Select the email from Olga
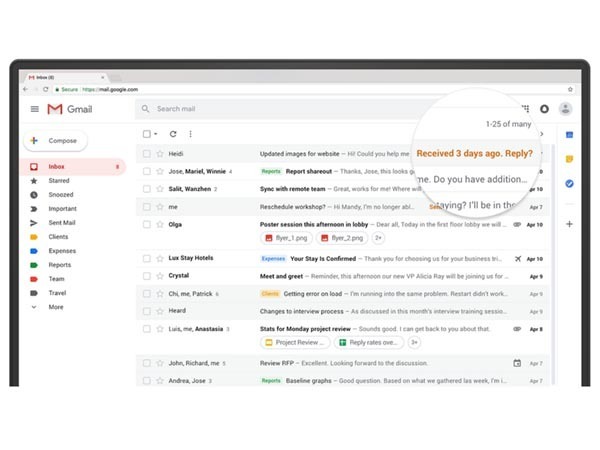This screenshot has width=600, height=450. click(x=147, y=225)
